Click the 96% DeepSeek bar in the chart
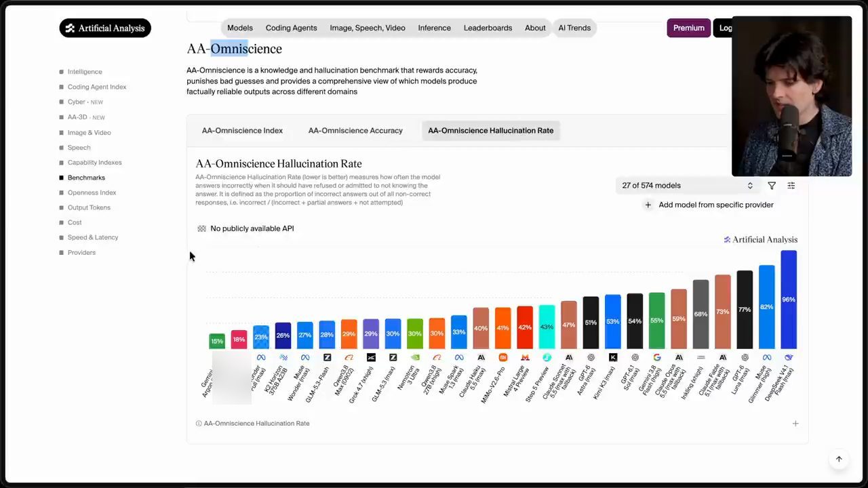 [789, 300]
